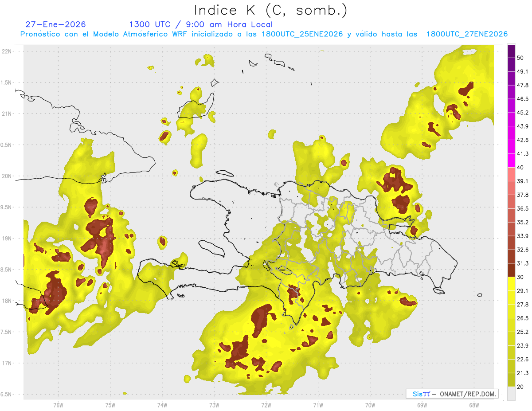Click the 72W longitude axis label
Screen dimensions: 532x411
(x=266, y=405)
